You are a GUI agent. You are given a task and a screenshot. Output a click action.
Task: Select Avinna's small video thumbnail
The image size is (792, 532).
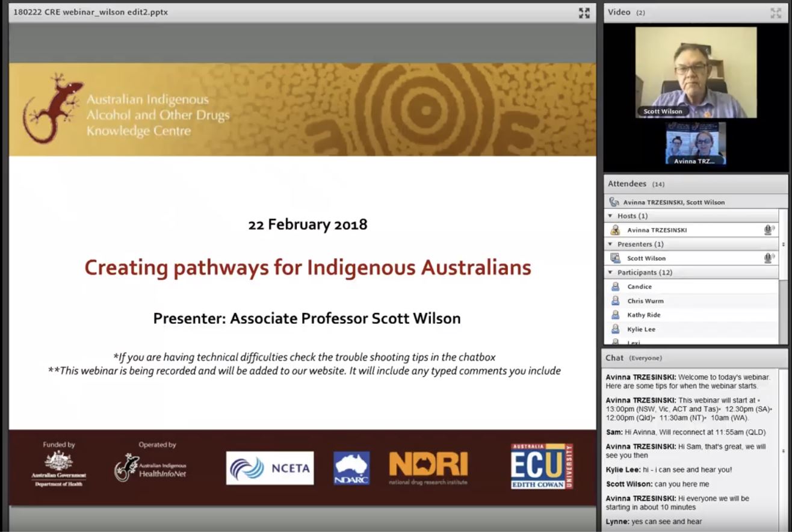pos(696,143)
